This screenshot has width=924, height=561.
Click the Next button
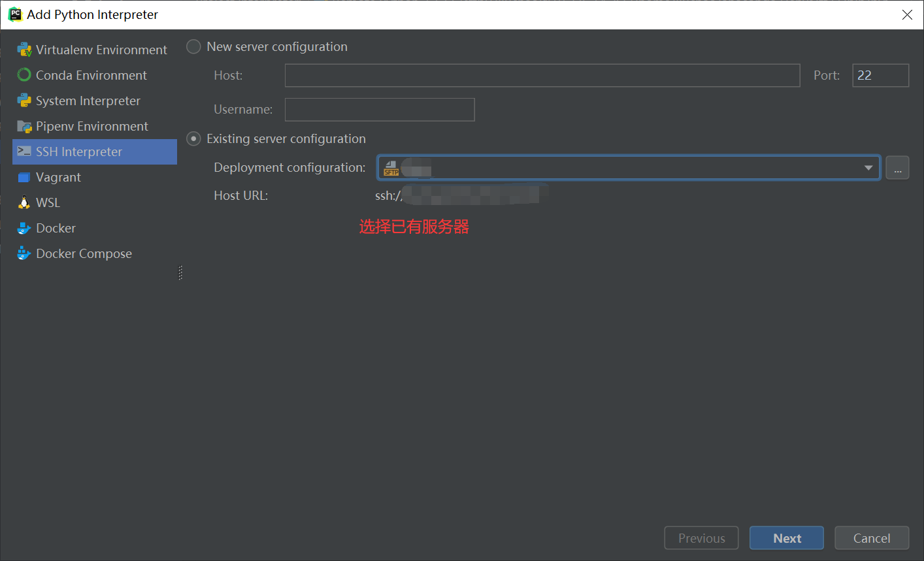coord(787,538)
